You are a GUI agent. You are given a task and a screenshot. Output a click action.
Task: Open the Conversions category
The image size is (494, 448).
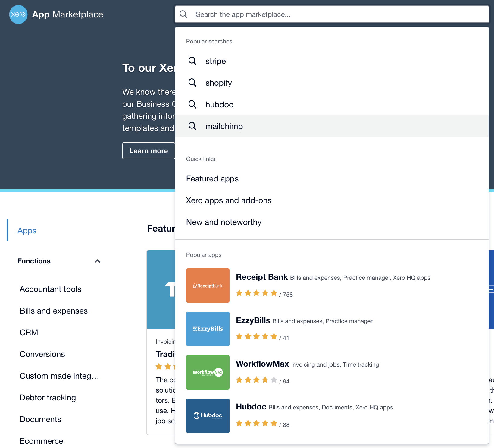click(x=42, y=354)
